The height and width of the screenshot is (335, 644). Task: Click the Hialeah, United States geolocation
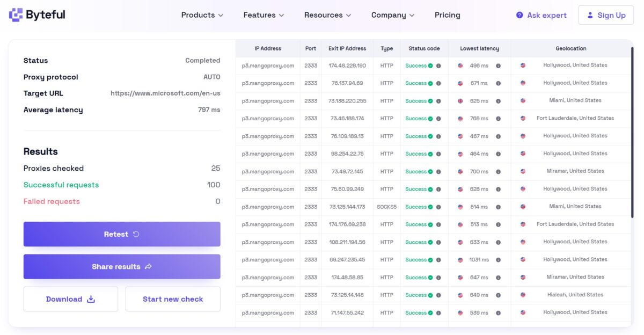click(575, 295)
